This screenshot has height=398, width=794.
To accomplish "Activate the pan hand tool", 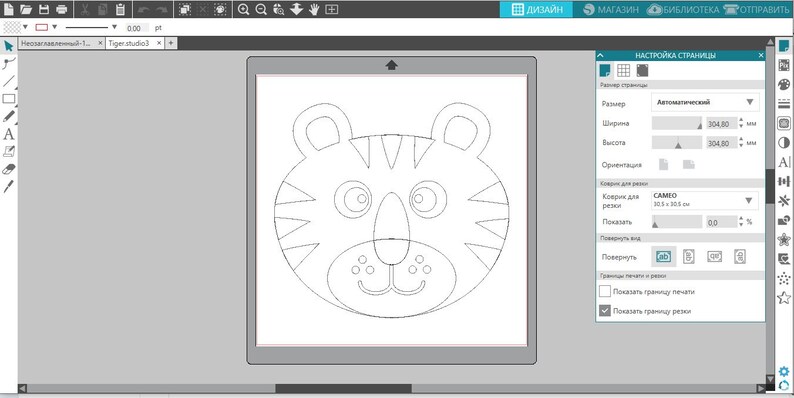I will tap(314, 9).
